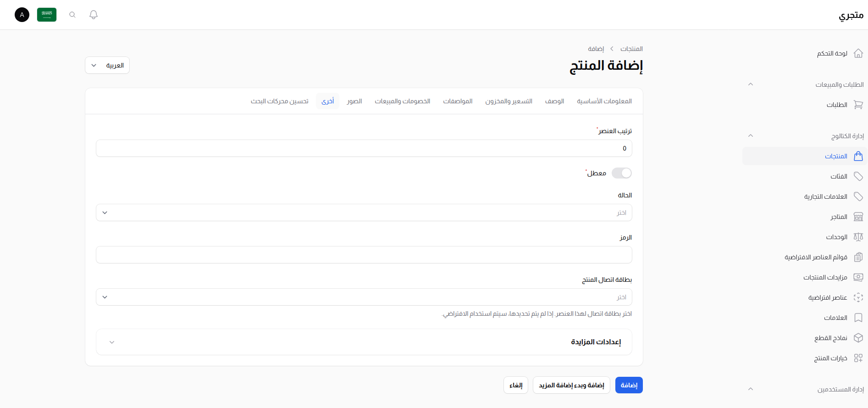Switch to the التسعير والمخزون tab

tap(509, 101)
